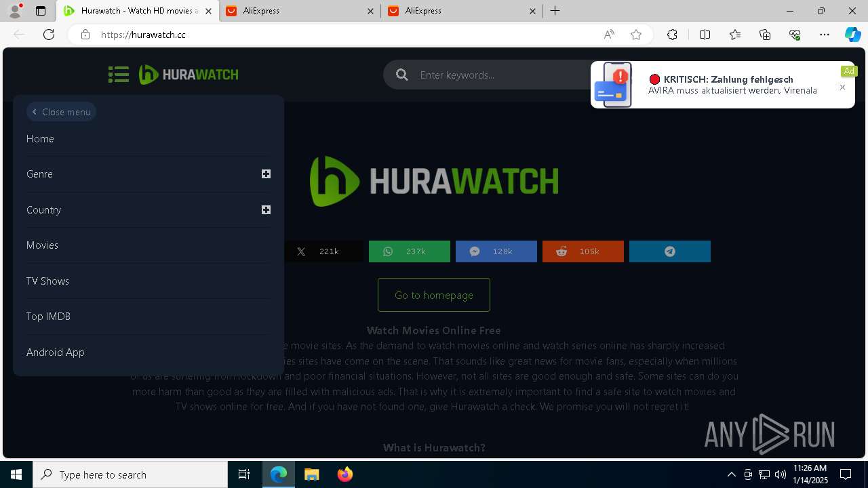The height and width of the screenshot is (488, 868).
Task: Open the Favorites list icon
Action: (735, 35)
